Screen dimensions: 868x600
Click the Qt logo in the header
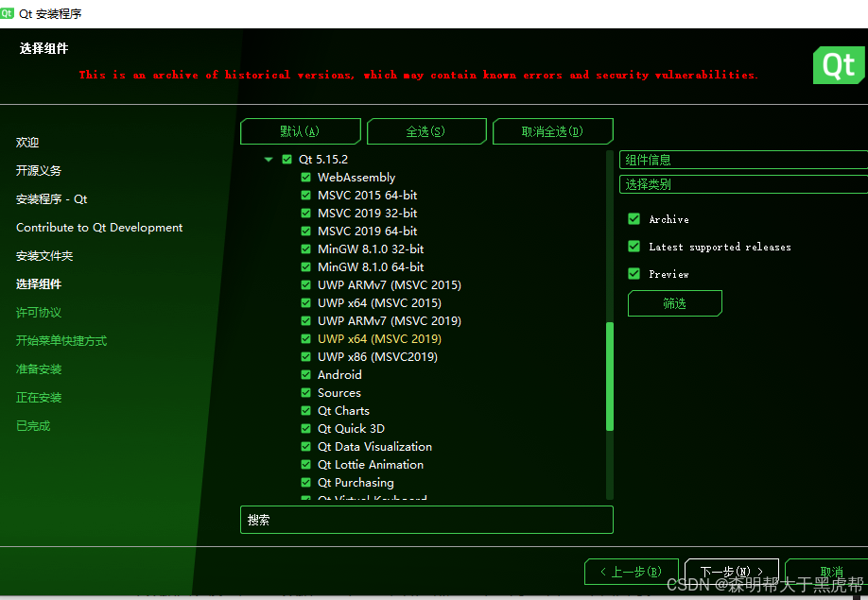pos(839,65)
